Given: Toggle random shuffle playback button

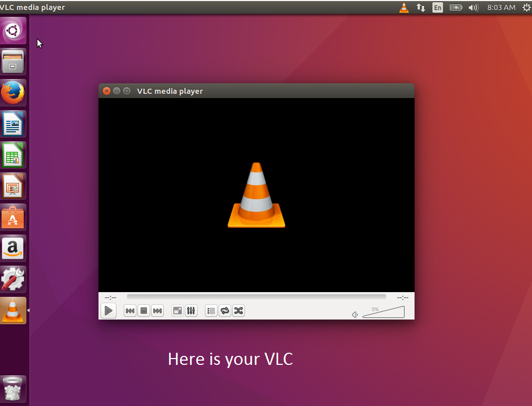Looking at the screenshot, I should tap(239, 311).
